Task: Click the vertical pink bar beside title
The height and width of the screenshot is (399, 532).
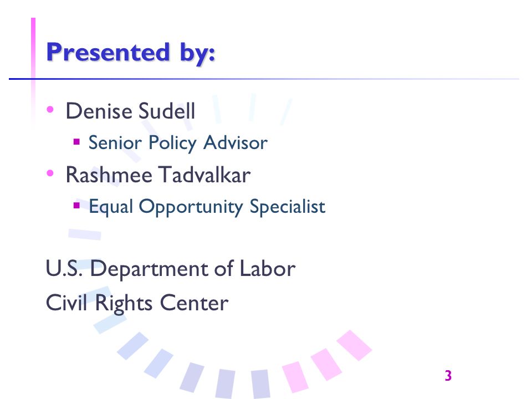Action: tap(33, 68)
